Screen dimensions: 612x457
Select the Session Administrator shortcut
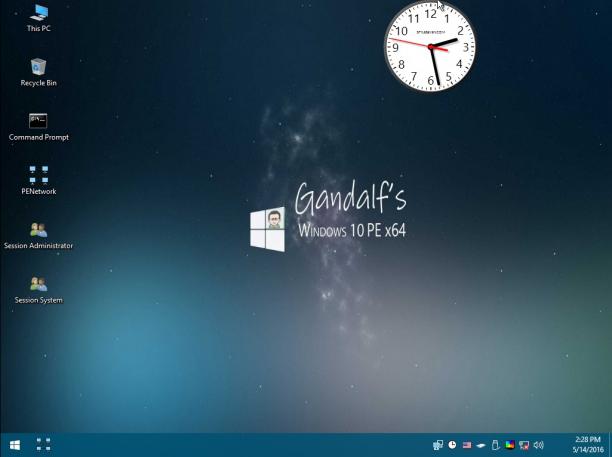[x=38, y=236]
